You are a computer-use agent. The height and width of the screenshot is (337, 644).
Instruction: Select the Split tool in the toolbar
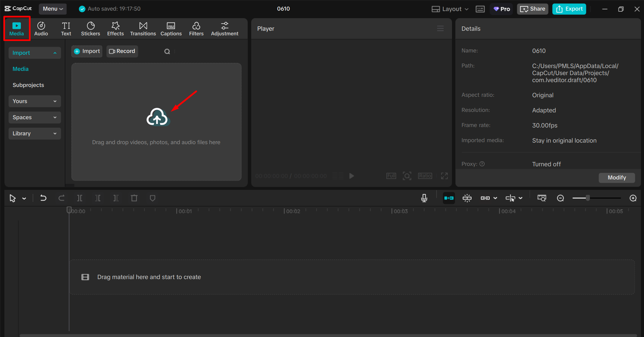pyautogui.click(x=80, y=198)
